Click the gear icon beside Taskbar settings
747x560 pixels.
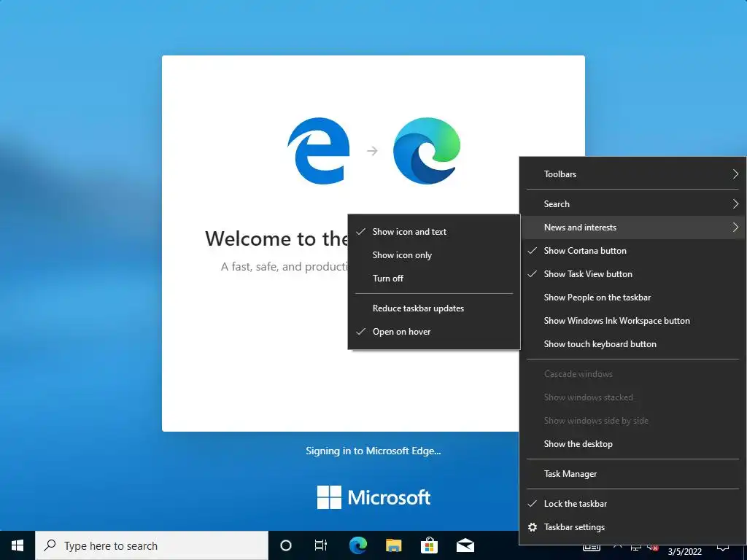click(x=533, y=527)
